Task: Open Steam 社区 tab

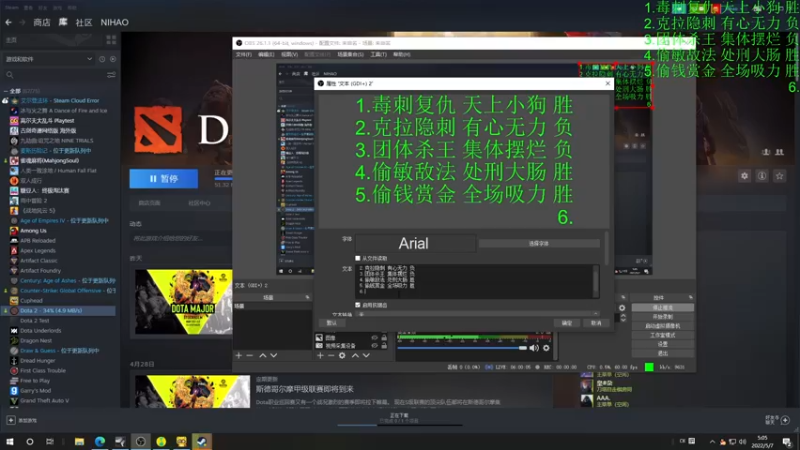Action: pyautogui.click(x=84, y=22)
